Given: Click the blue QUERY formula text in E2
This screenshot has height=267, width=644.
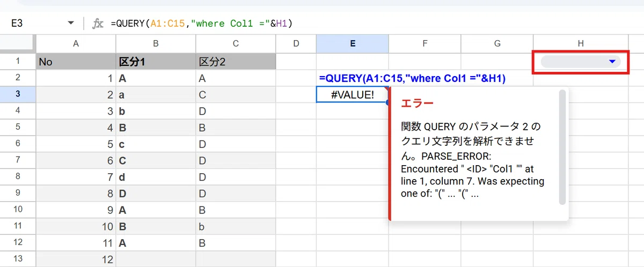Looking at the screenshot, I should pyautogui.click(x=412, y=78).
